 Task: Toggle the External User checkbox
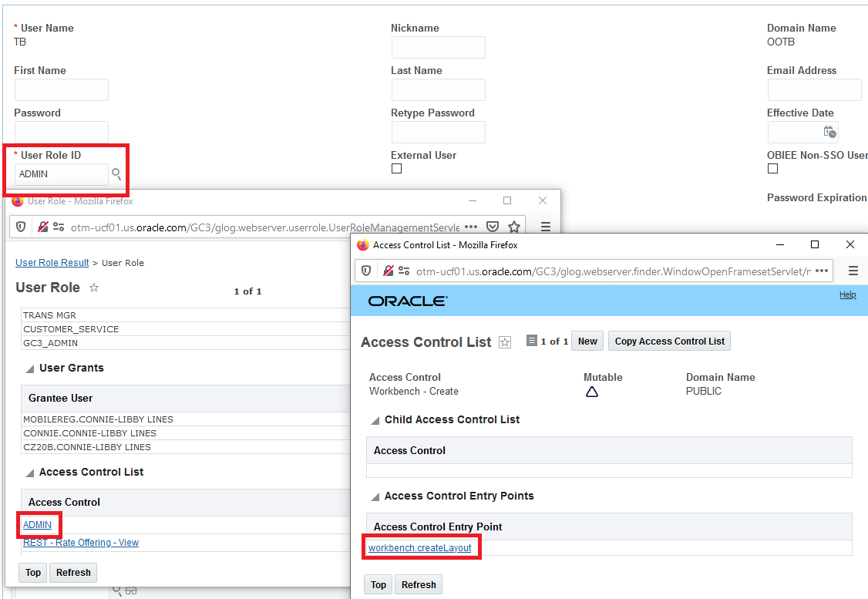(396, 168)
